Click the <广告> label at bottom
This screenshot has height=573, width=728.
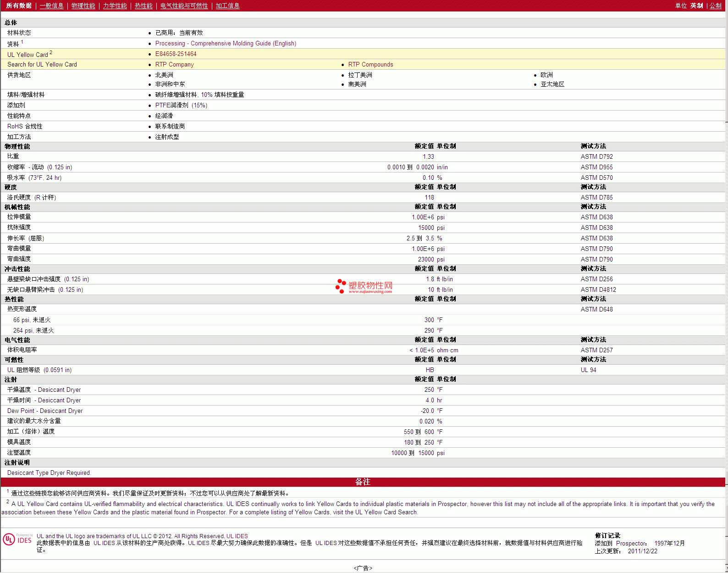tap(363, 568)
